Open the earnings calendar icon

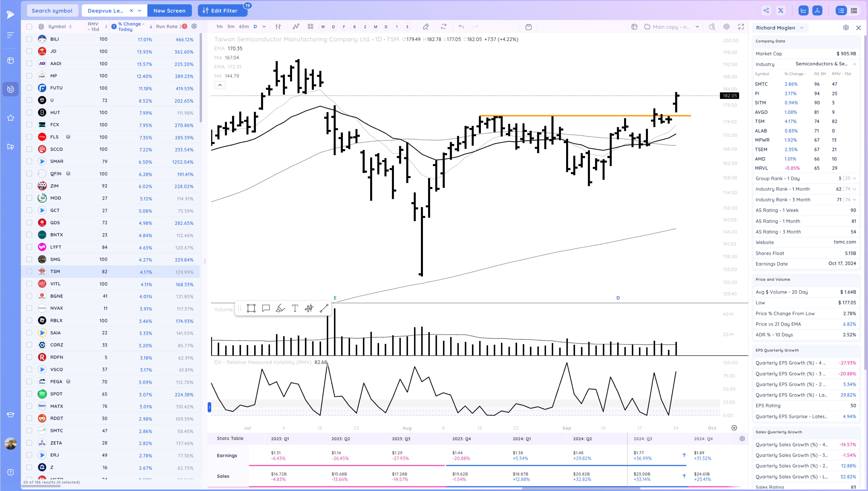click(528, 27)
